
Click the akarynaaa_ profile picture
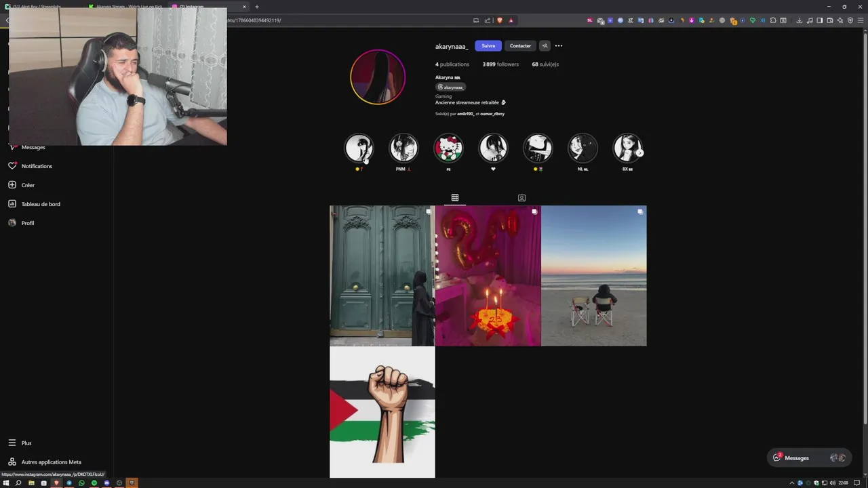click(x=378, y=77)
